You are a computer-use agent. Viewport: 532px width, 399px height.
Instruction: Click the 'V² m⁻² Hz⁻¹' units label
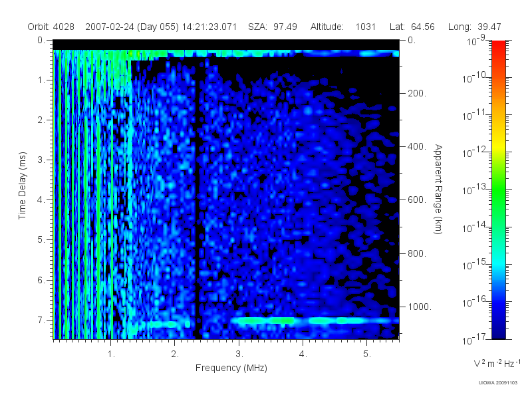(497, 363)
